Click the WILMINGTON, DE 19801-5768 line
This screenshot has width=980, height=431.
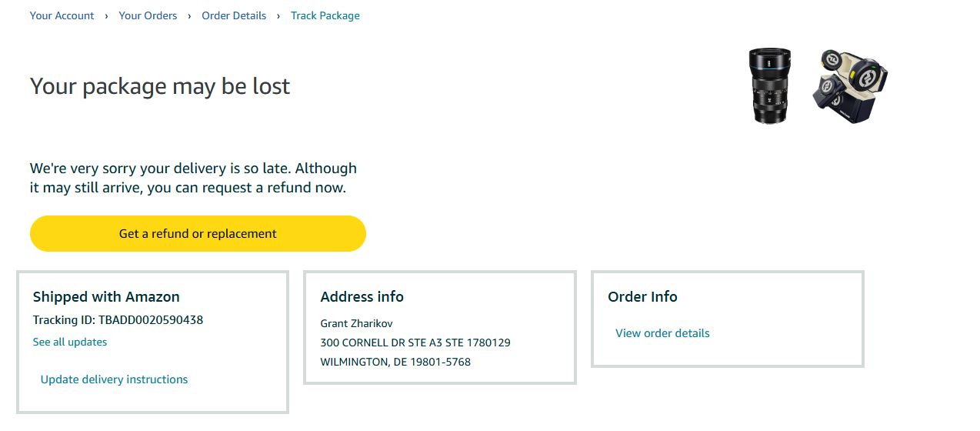pos(395,362)
